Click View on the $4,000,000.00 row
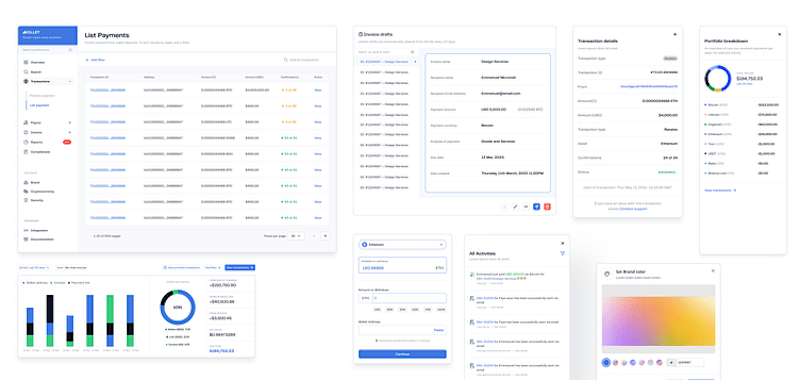800x380 pixels. 318,90
